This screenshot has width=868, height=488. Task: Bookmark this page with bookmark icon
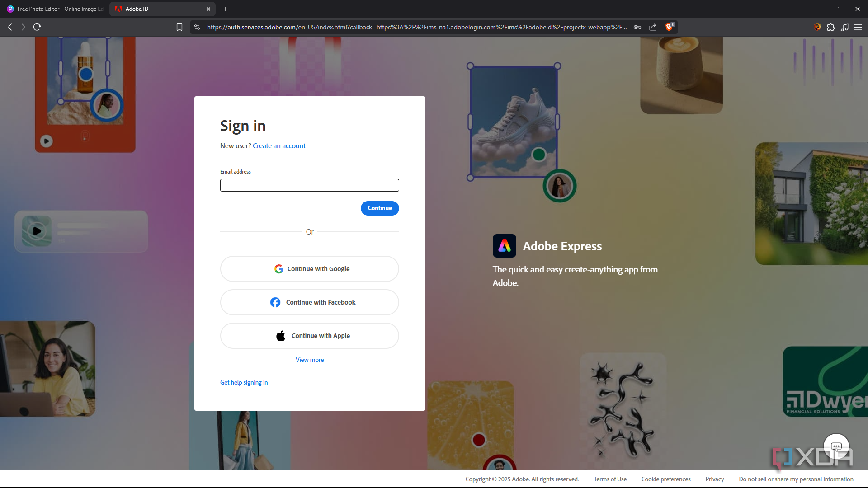[179, 27]
